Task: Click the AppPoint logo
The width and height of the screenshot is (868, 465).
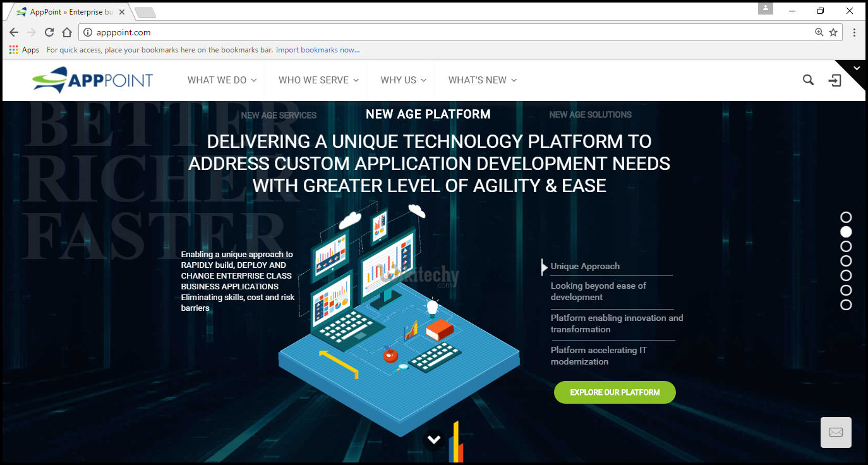Action: [x=93, y=80]
